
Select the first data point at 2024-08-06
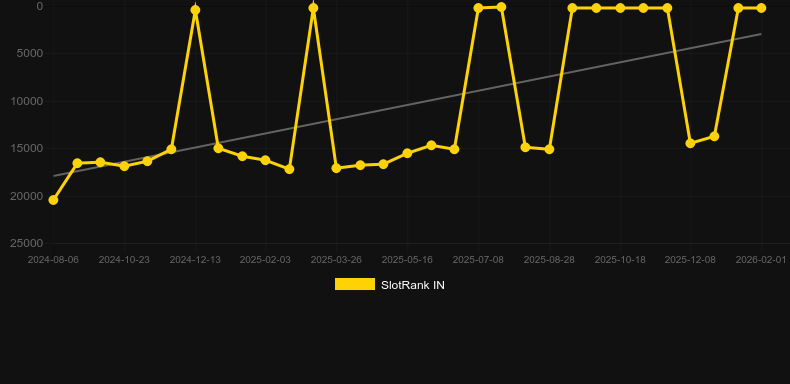53,200
